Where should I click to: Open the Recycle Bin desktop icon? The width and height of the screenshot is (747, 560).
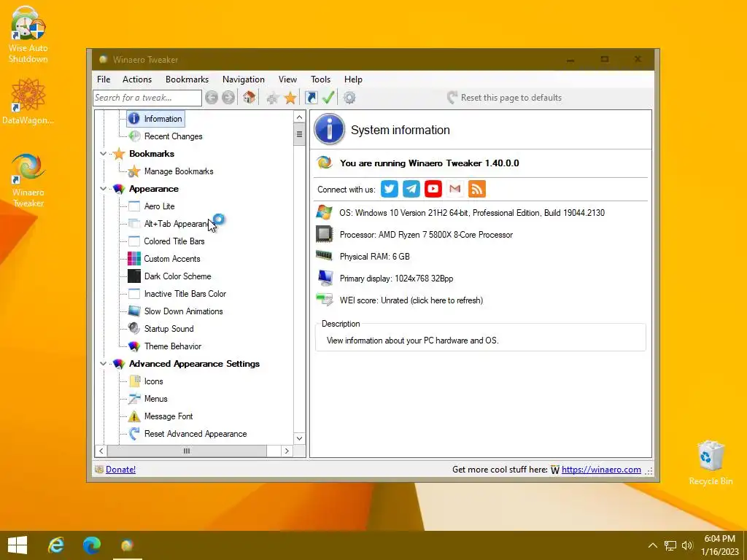click(x=711, y=462)
